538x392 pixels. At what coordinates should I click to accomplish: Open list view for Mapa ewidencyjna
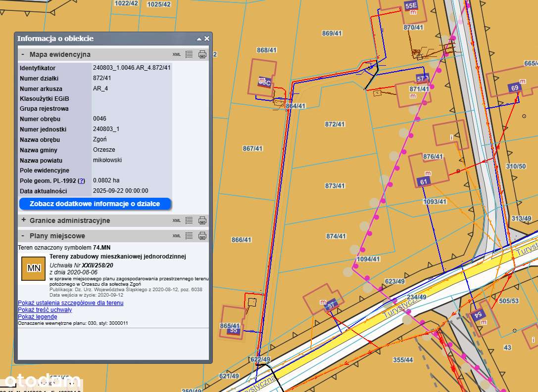tap(189, 54)
